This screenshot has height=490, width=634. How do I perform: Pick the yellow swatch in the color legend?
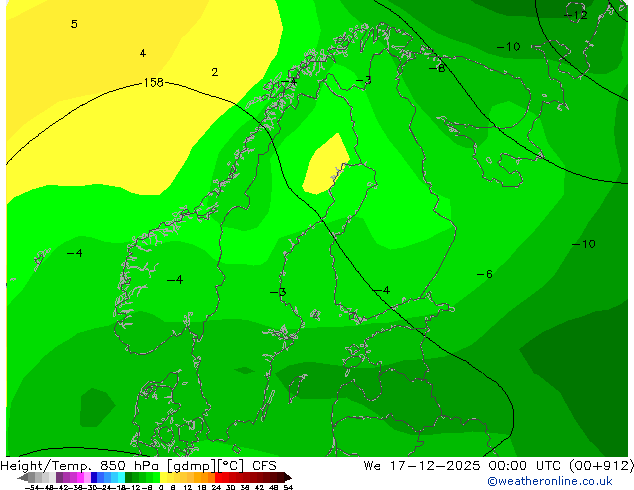(x=163, y=477)
